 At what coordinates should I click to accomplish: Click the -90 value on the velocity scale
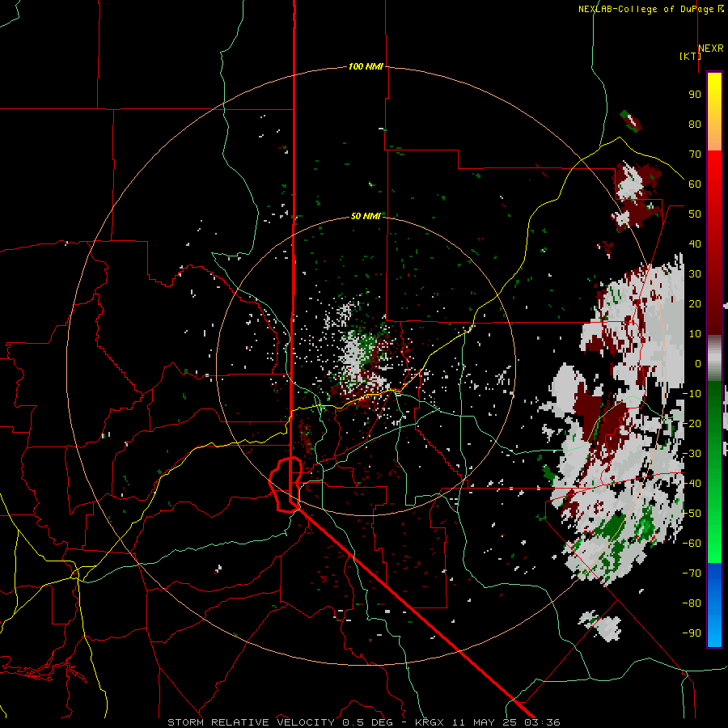692,633
